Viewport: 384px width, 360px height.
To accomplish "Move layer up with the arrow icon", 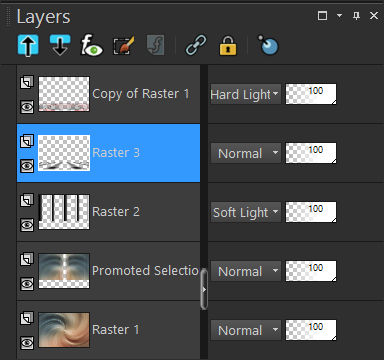I will click(28, 45).
